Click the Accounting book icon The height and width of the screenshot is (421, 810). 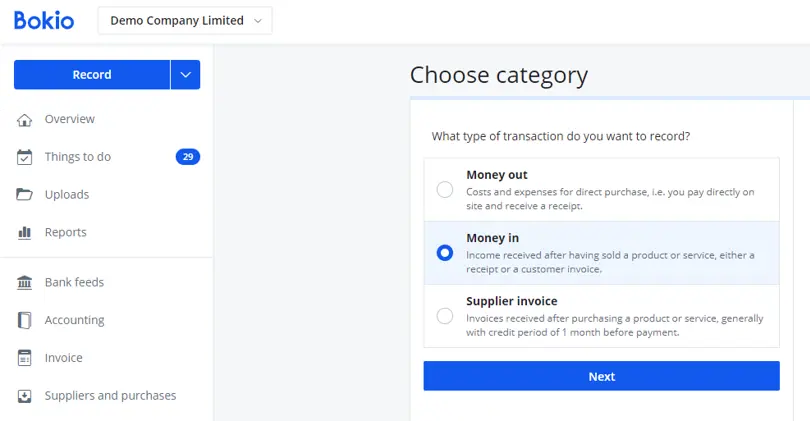tap(24, 320)
